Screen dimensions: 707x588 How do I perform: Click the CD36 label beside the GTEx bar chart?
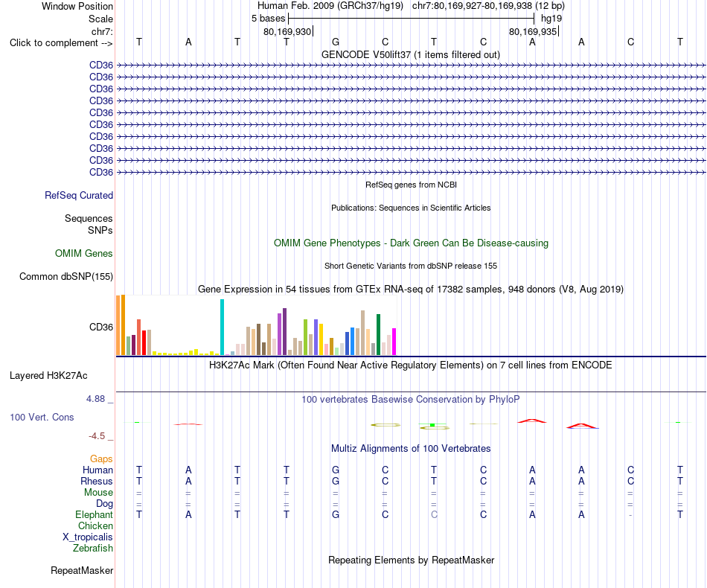click(101, 327)
